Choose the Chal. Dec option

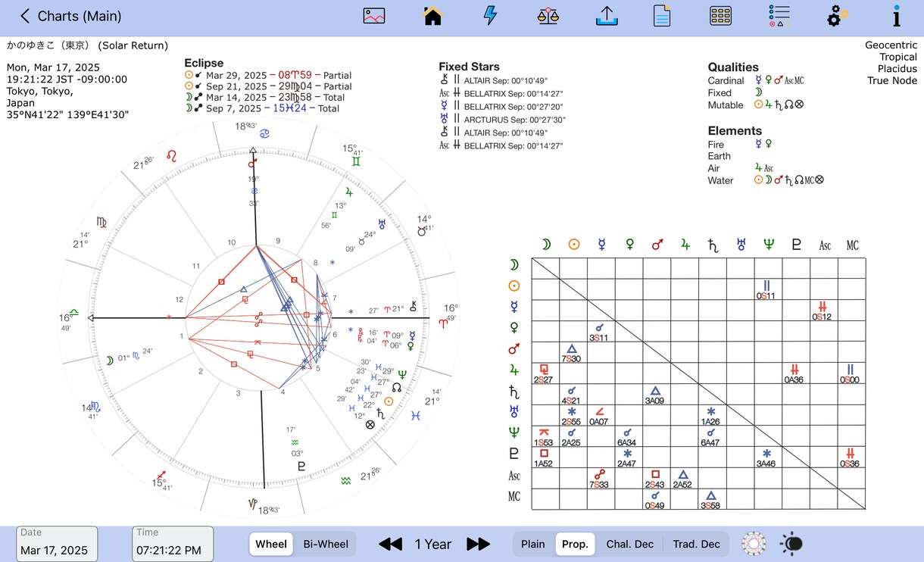tap(630, 544)
